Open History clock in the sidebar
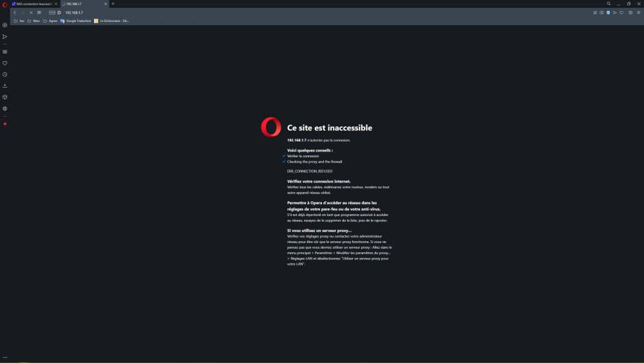The height and width of the screenshot is (363, 644). coord(5,75)
